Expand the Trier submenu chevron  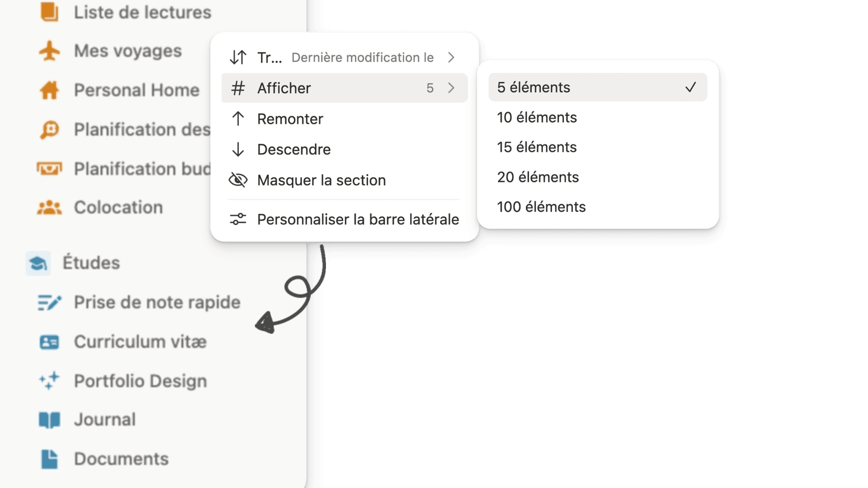451,57
